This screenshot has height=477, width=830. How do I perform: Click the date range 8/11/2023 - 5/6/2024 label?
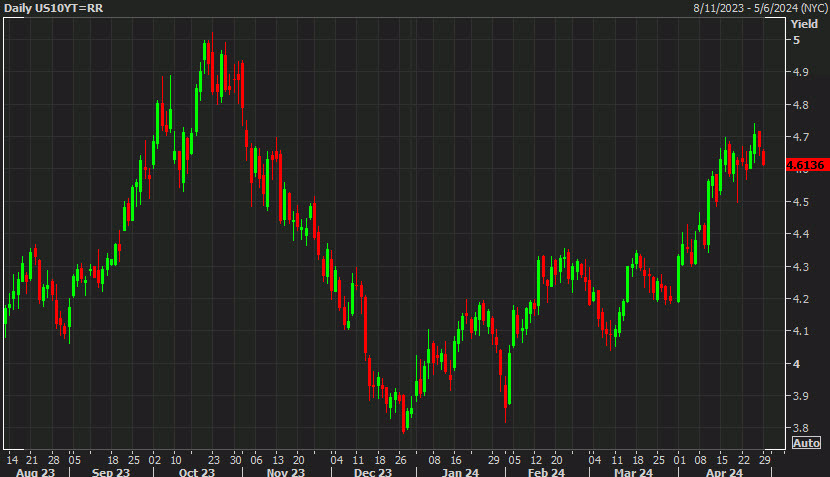(760, 8)
